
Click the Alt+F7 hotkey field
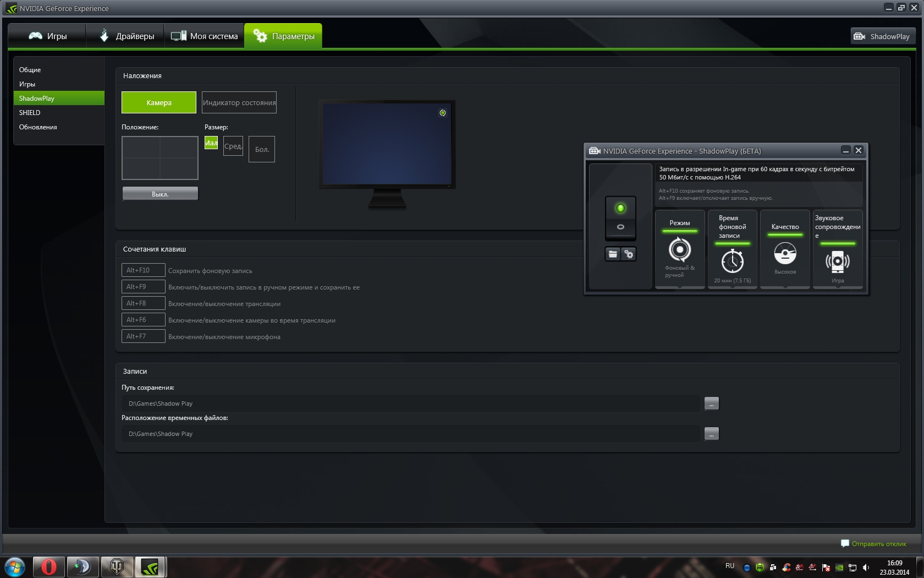[144, 336]
